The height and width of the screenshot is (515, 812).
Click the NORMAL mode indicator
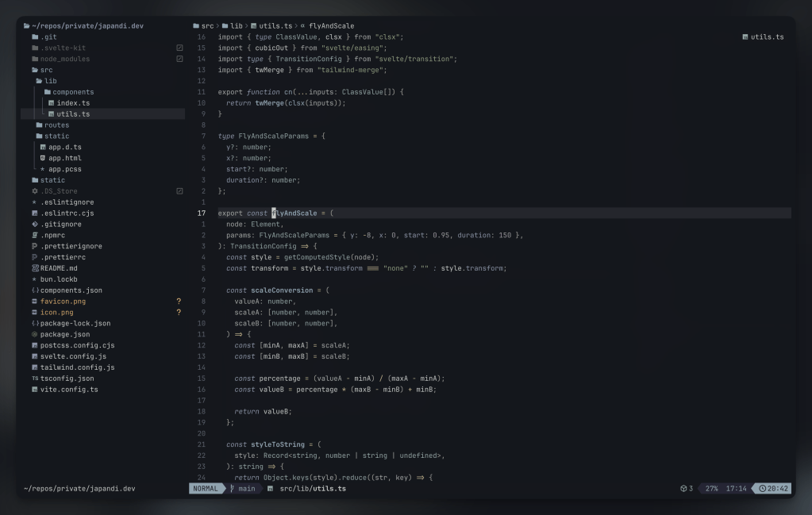(206, 489)
